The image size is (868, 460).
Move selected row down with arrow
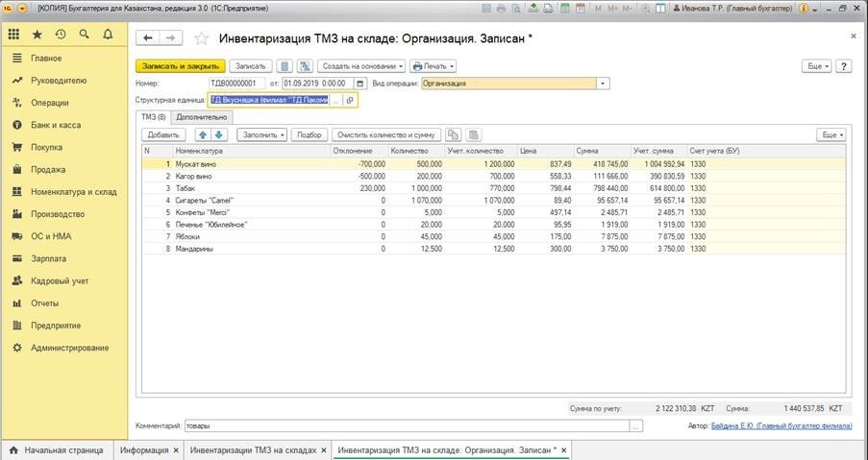pos(219,135)
